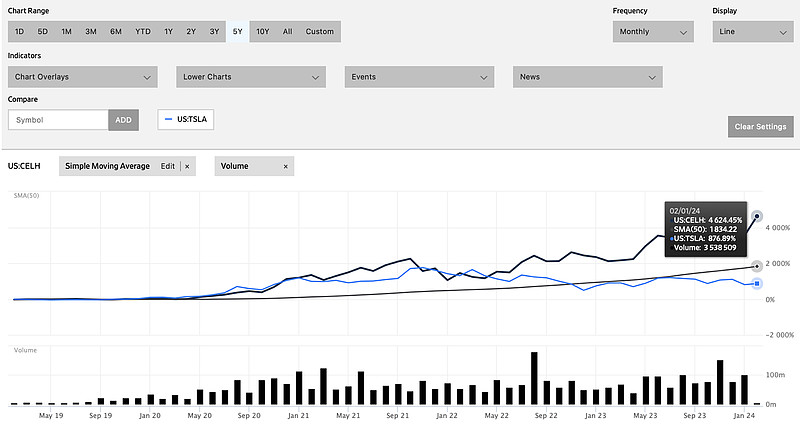Select the Custom chart range
Screen dimensions: 800x433
320,32
